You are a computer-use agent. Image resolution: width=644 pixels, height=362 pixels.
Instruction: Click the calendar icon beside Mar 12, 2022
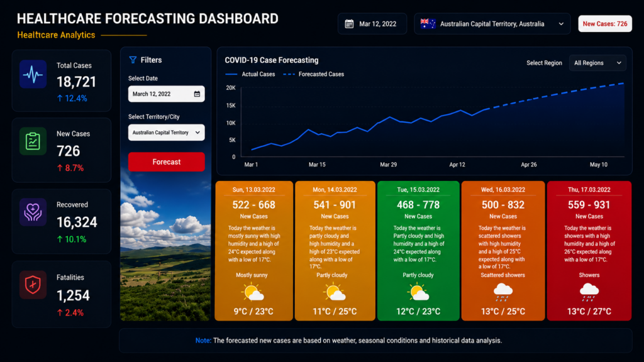pos(349,24)
